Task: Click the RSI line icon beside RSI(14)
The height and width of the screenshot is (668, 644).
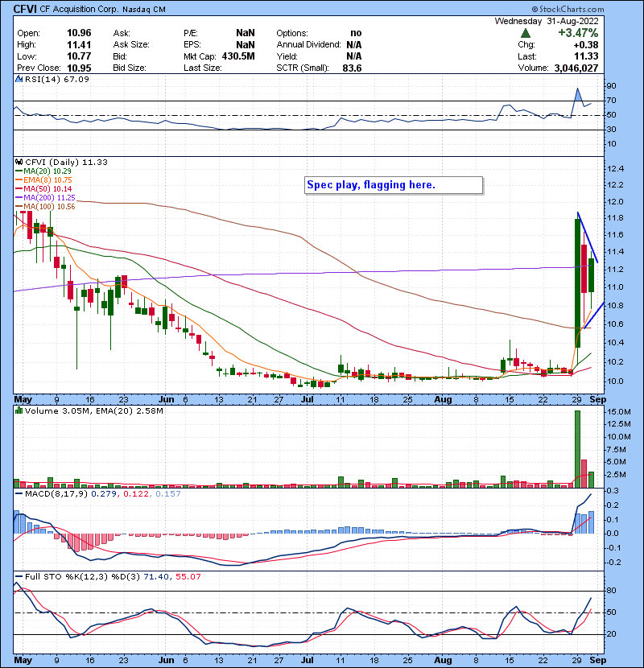Action: 19,79
